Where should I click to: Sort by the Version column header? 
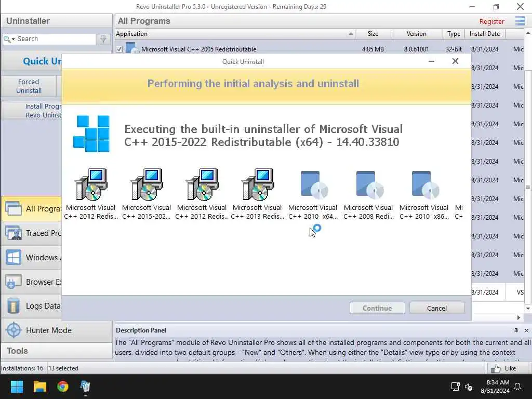pos(416,34)
